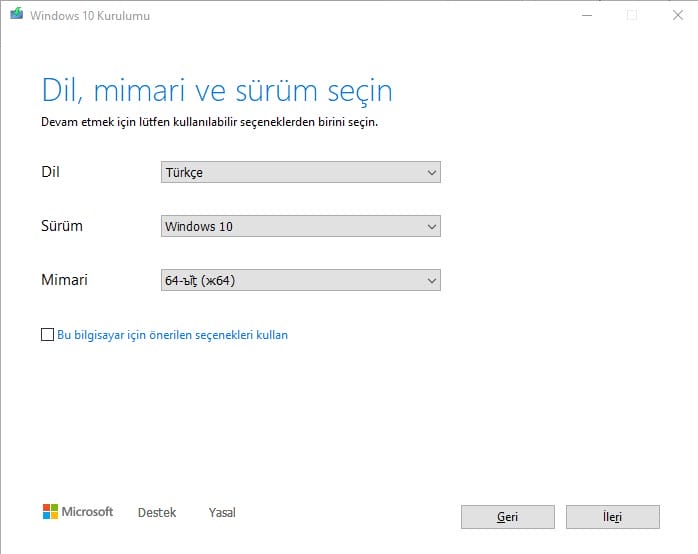Enable the recommended options checkbox
This screenshot has height=554, width=698.
coord(47,336)
